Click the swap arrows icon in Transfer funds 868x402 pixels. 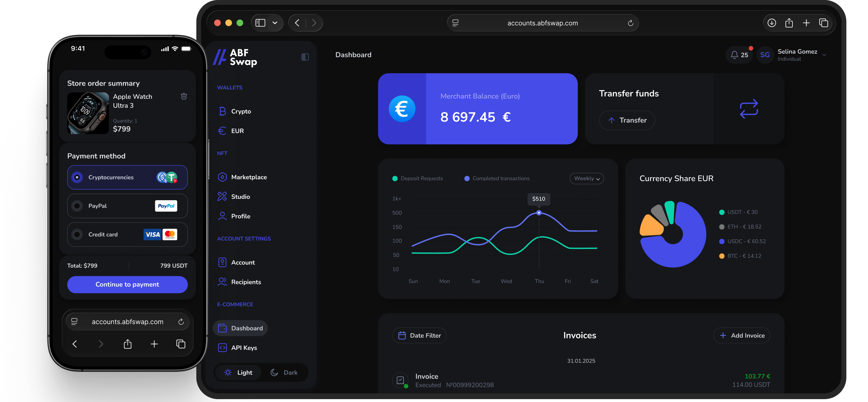pyautogui.click(x=748, y=109)
